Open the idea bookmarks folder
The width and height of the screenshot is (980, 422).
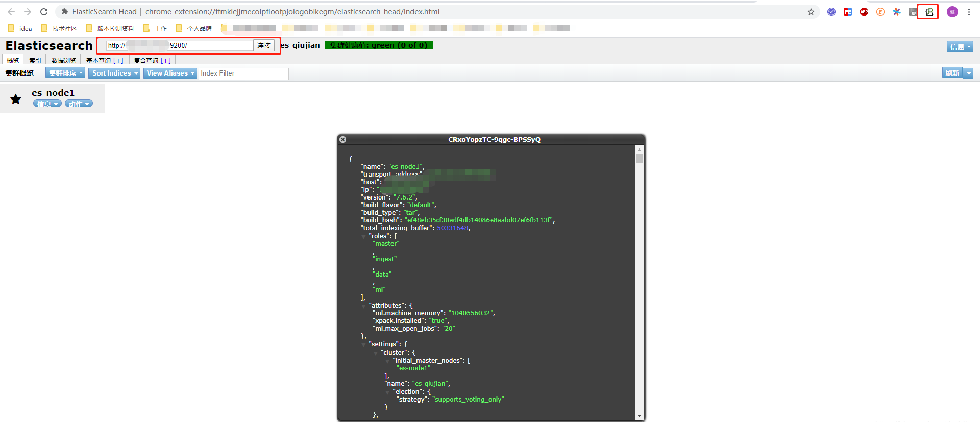tap(20, 28)
